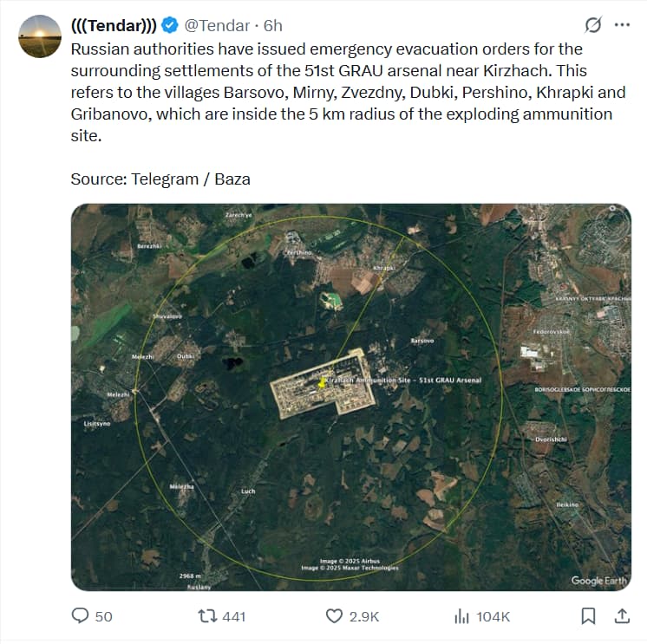647x644 pixels.
Task: Click the Barsovo village label on map
Action: click(x=422, y=341)
